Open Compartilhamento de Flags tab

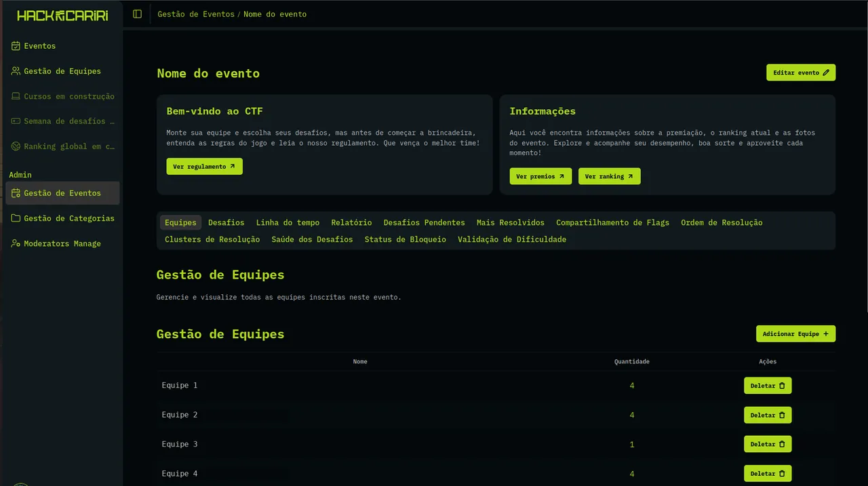pos(613,222)
